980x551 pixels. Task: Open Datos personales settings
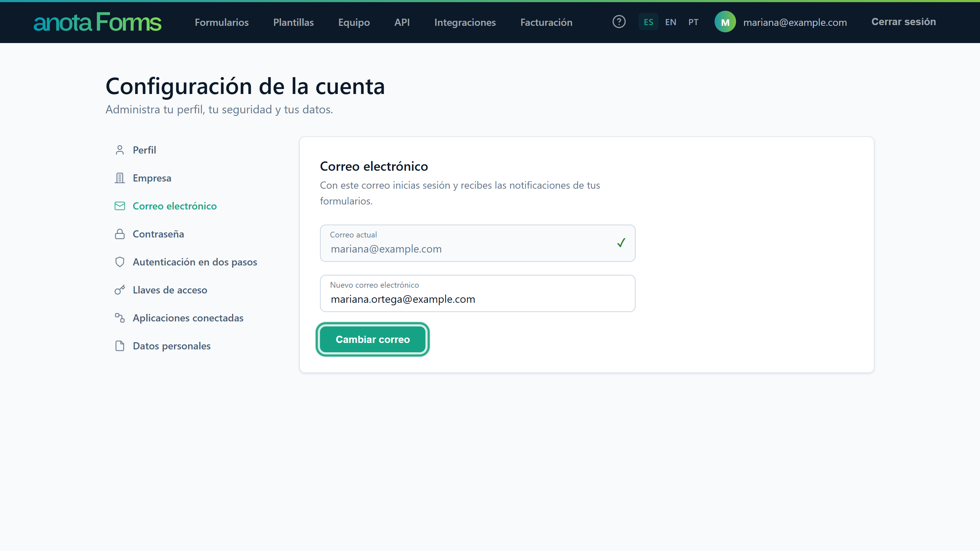click(171, 346)
